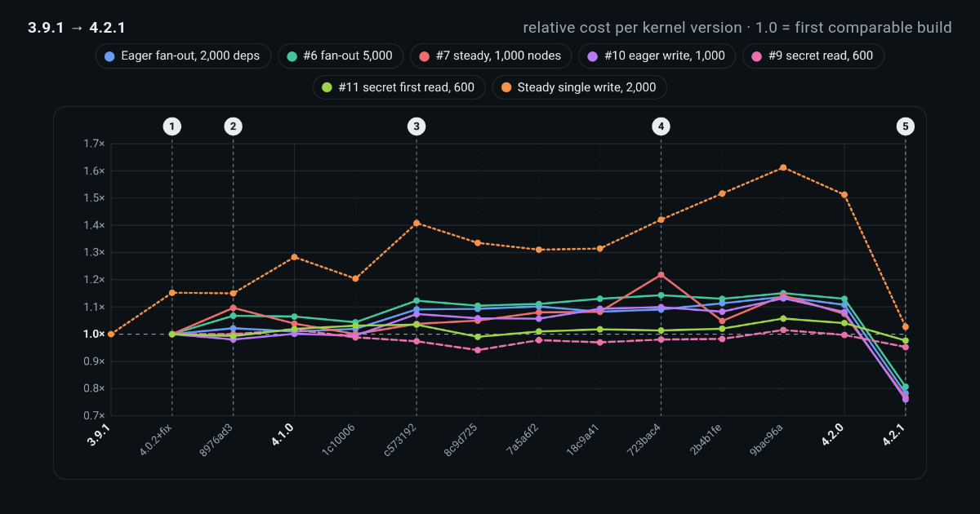Hide the #11 secret first read, 600 series
Viewport: 980px width, 514px height.
click(399, 87)
